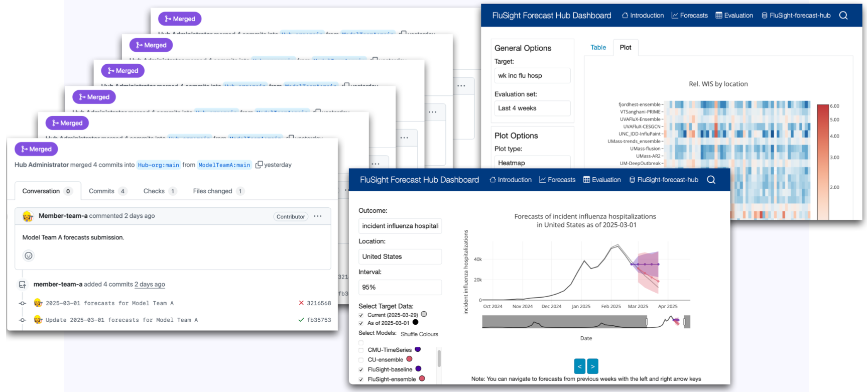Uncheck the FluSight-baseline model checkbox
This screenshot has height=392, width=868.
pos(361,370)
